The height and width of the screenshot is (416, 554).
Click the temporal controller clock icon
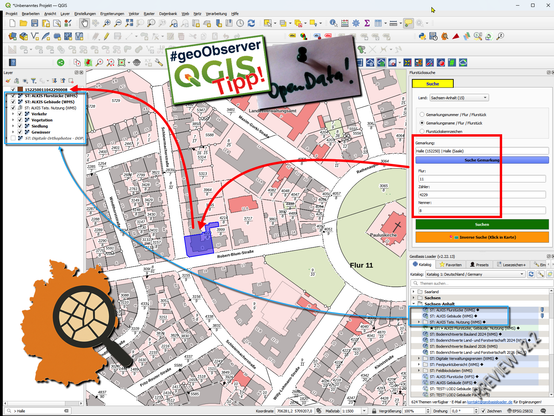click(x=240, y=23)
